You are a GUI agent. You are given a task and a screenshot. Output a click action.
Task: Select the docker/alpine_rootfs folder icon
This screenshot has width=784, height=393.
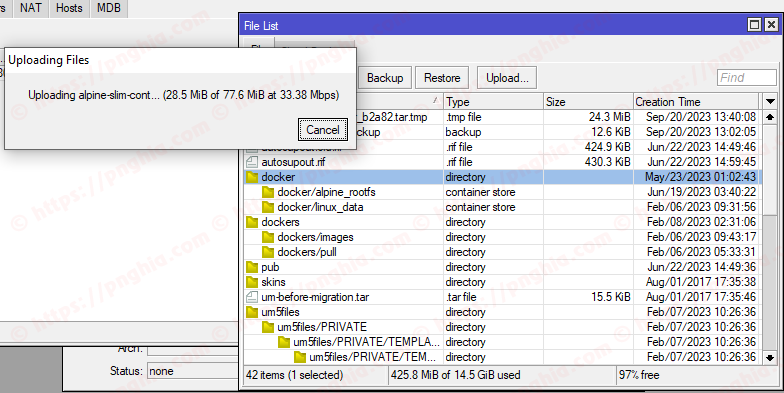[x=268, y=192]
